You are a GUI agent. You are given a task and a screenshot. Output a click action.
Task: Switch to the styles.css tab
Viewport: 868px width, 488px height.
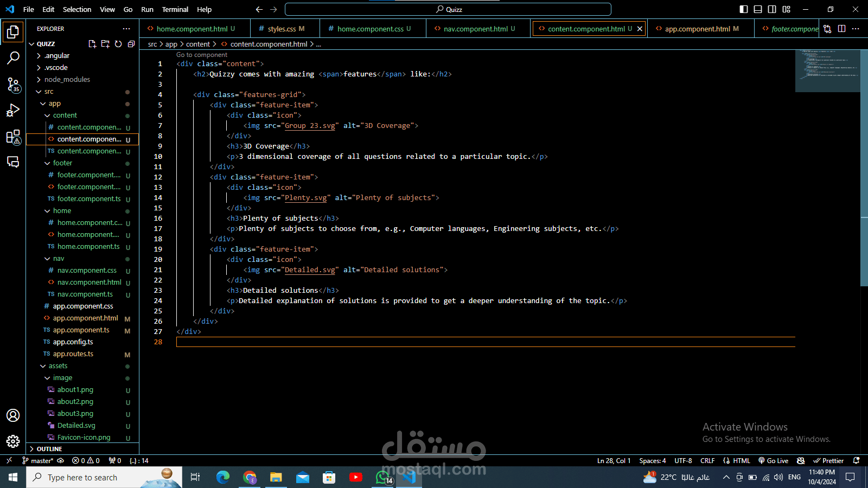coord(284,29)
